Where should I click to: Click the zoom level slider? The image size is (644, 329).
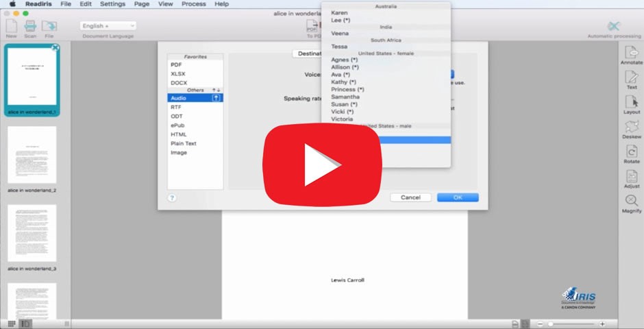(x=571, y=324)
